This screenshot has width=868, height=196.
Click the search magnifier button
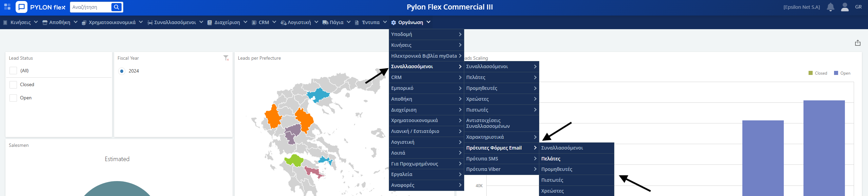[116, 7]
